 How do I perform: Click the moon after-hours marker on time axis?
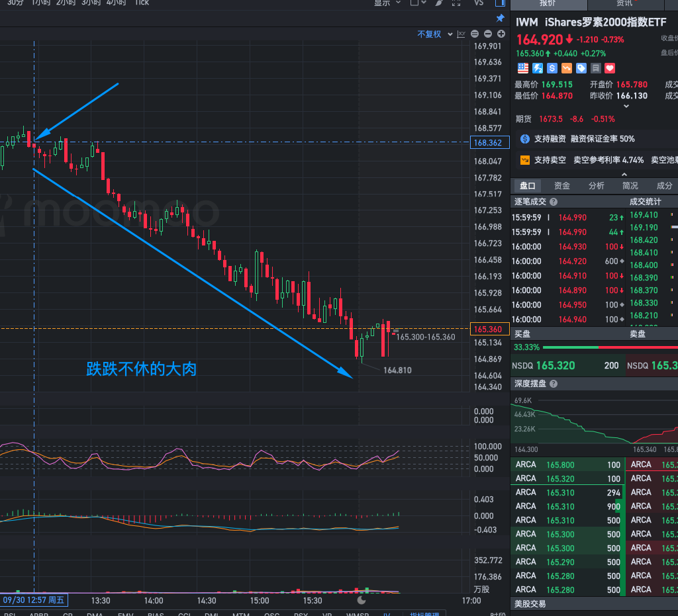[x=362, y=600]
